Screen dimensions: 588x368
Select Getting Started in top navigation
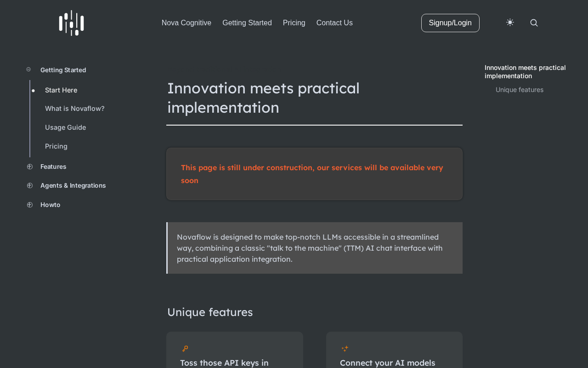point(247,23)
